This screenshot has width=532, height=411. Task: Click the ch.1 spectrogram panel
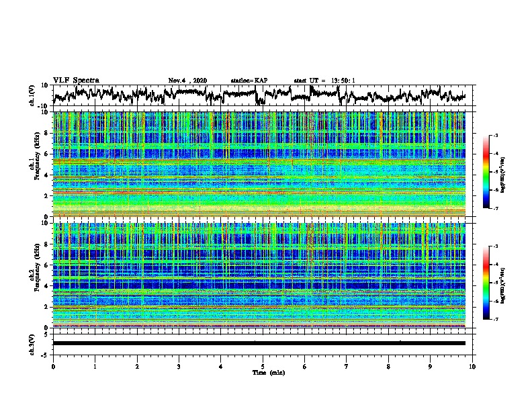point(259,164)
